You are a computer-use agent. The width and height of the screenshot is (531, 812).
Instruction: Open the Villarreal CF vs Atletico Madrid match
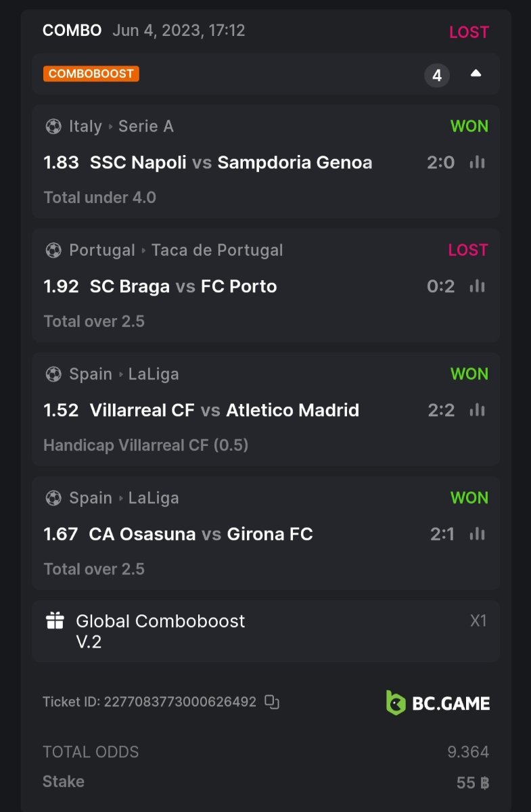click(x=224, y=410)
